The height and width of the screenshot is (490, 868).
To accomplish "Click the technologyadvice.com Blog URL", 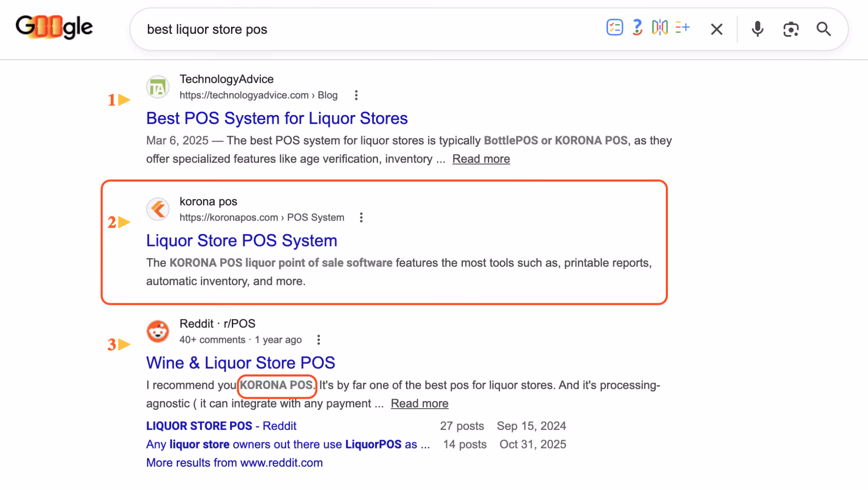I will (259, 95).
